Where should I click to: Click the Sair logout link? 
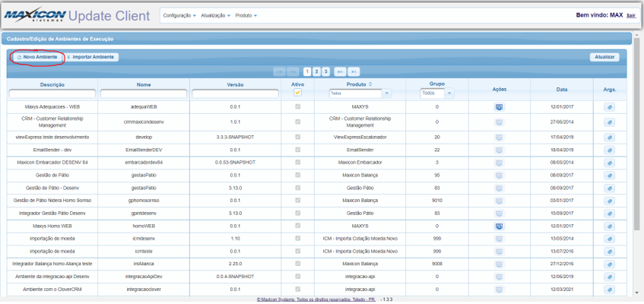coord(631,16)
